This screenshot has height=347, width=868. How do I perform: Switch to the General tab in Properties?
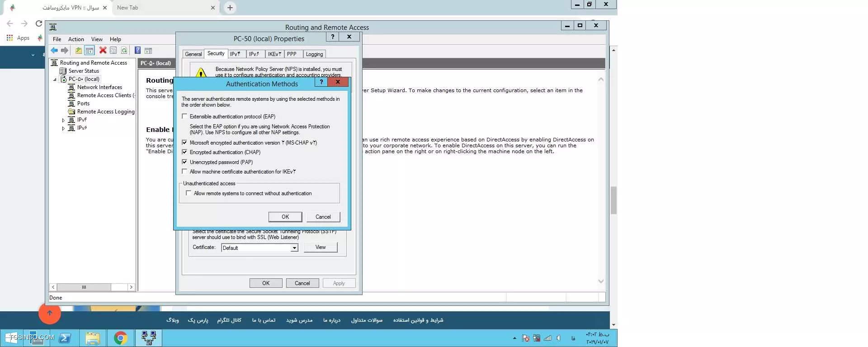point(193,54)
